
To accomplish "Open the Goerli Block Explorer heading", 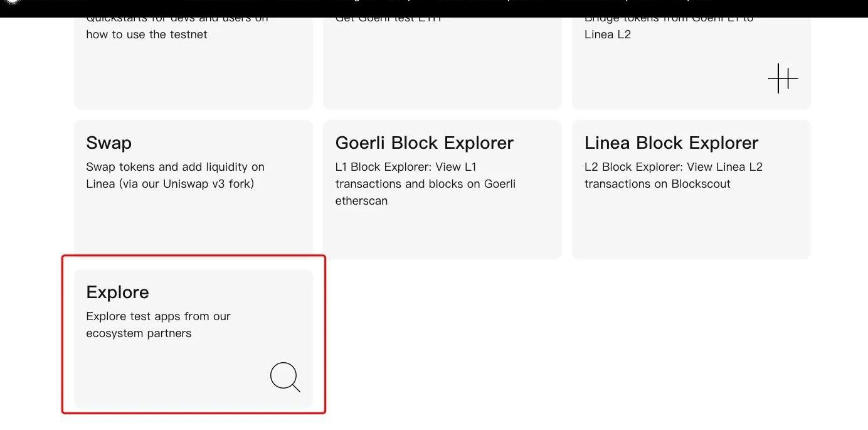I will click(x=424, y=143).
